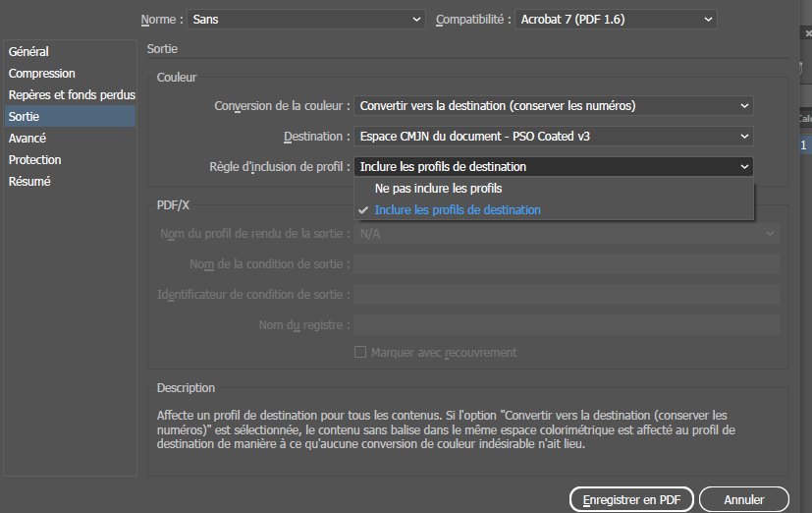Screen dimensions: 812x513
Task: Open the Protection section
Action: point(35,160)
